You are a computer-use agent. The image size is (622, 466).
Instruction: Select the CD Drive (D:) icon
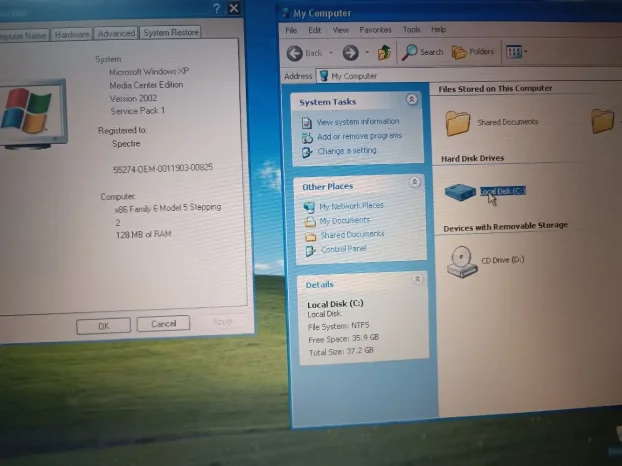coord(461,261)
